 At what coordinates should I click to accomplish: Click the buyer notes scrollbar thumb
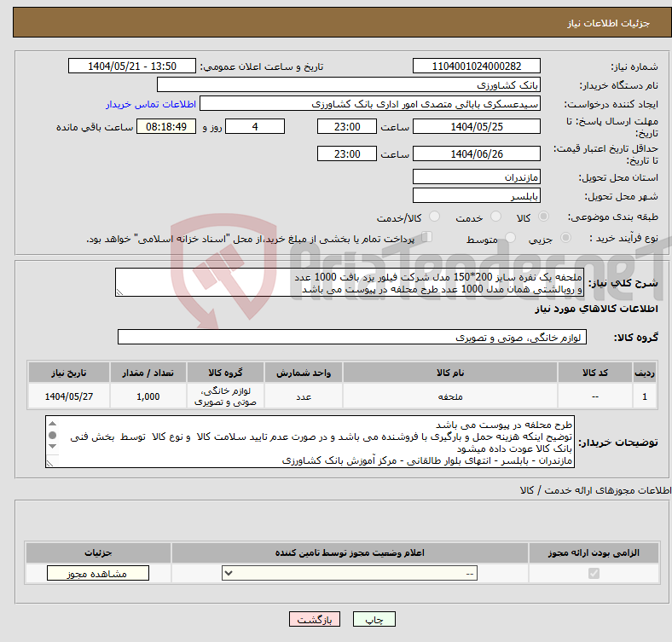52,435
